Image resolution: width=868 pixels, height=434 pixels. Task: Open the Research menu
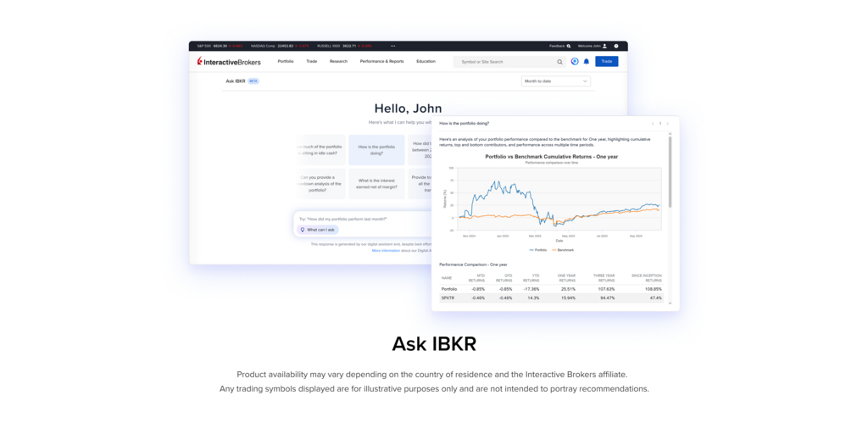tap(338, 61)
